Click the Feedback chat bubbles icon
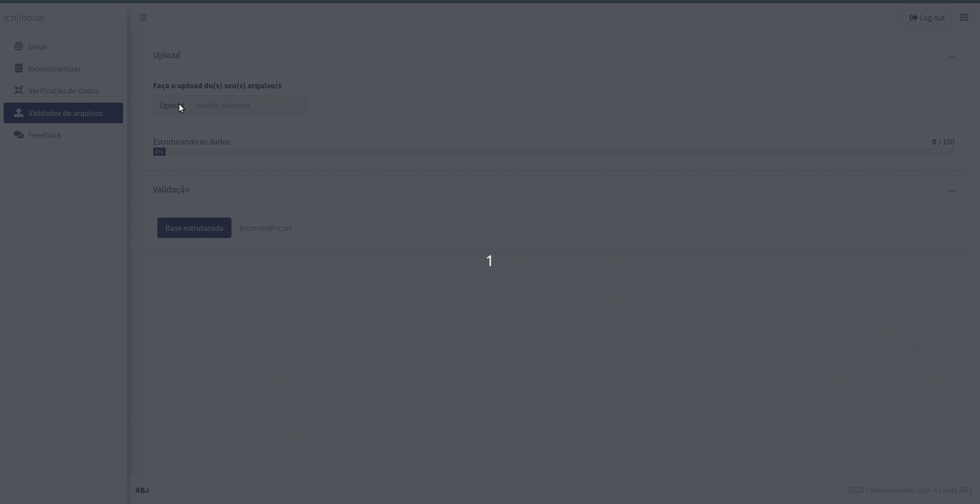This screenshot has height=504, width=980. point(19,135)
